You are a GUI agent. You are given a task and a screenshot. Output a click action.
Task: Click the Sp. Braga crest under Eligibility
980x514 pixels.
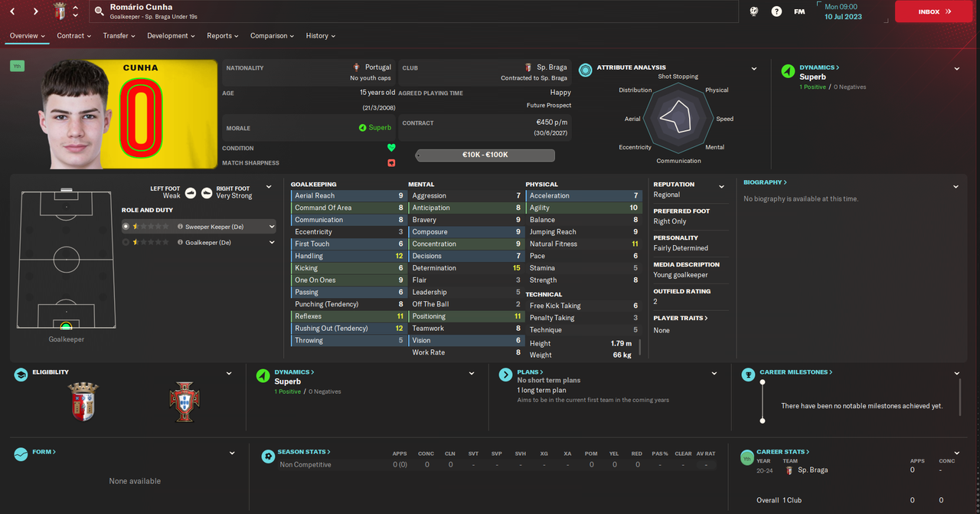click(83, 401)
